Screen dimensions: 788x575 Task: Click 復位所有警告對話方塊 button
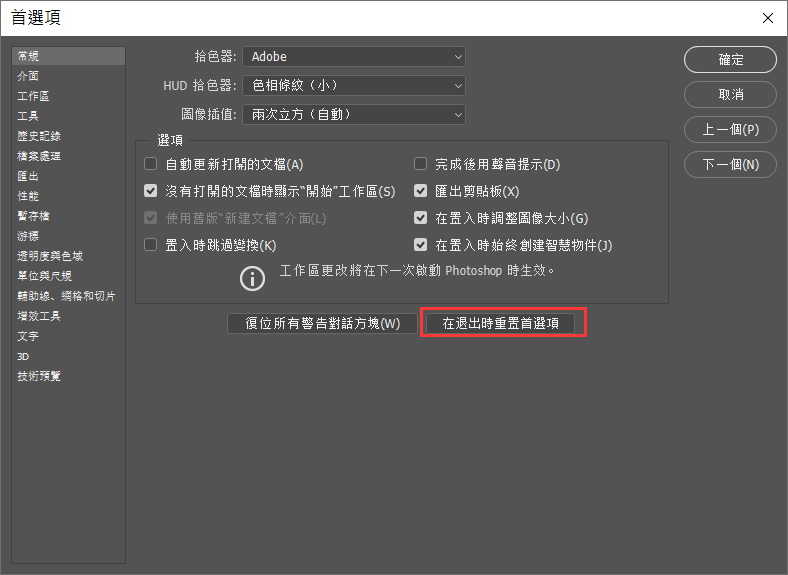click(x=322, y=323)
